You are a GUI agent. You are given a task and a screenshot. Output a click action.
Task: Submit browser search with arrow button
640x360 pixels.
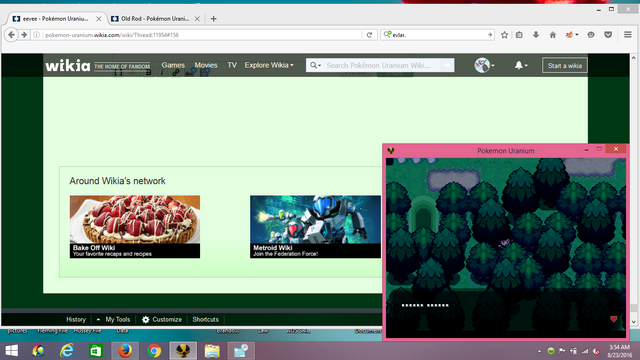490,35
